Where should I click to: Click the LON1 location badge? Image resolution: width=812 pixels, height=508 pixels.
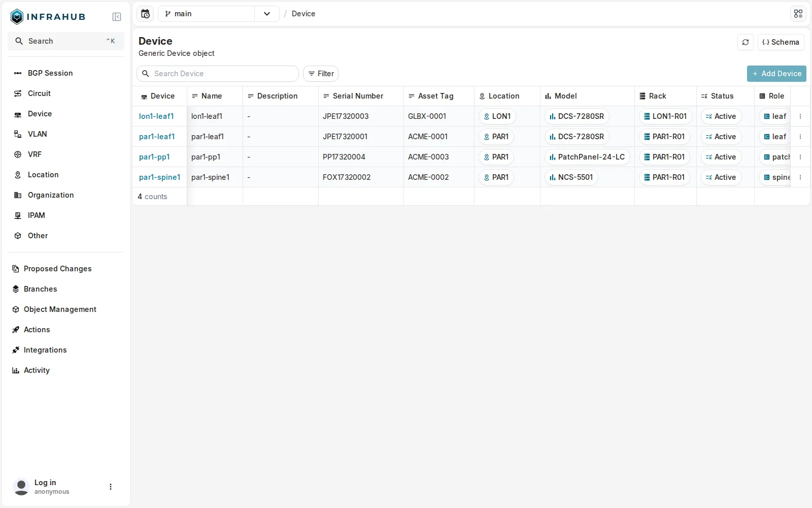point(497,116)
